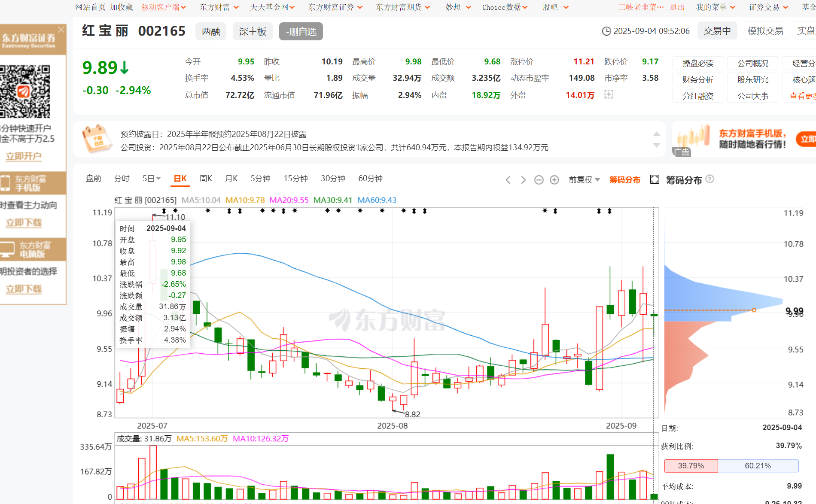Open the 公司大事 link

[x=753, y=96]
